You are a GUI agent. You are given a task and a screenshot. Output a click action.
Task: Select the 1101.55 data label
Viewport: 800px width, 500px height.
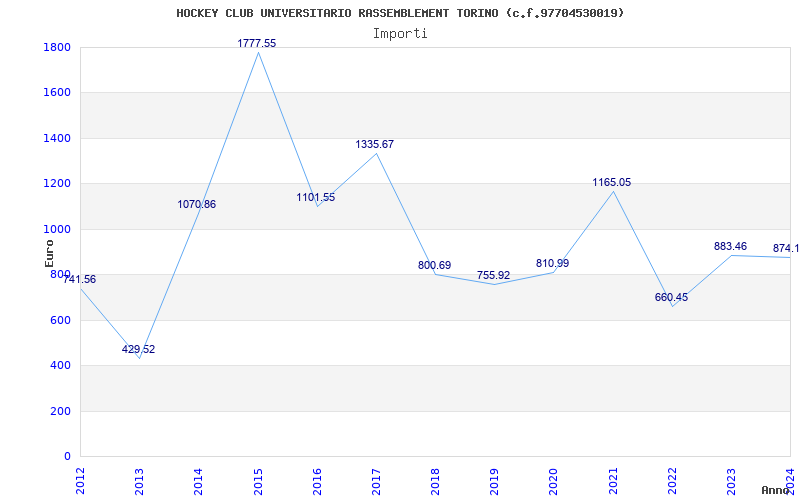point(316,197)
